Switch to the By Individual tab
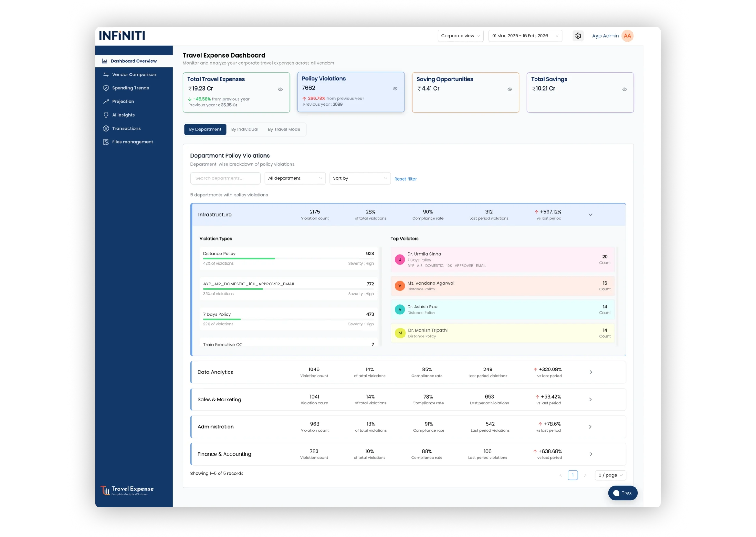The width and height of the screenshot is (756, 537). click(x=245, y=129)
